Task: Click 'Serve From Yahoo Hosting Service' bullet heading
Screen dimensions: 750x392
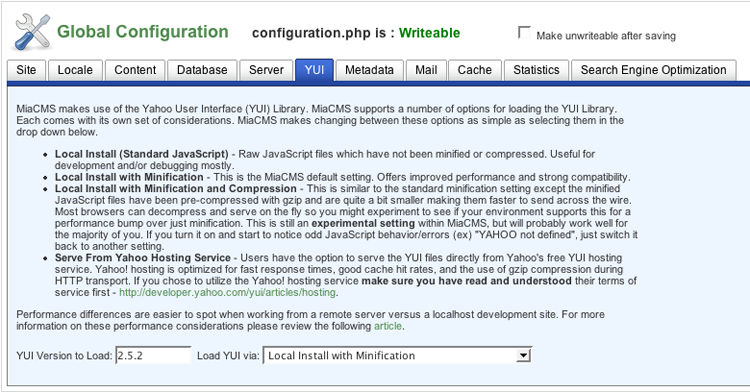Action: [x=143, y=258]
